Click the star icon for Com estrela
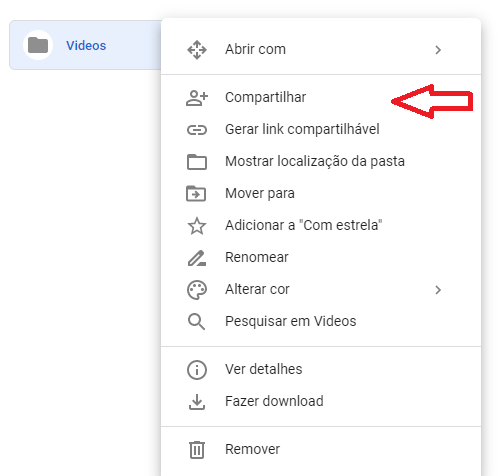This screenshot has height=476, width=503. (197, 226)
